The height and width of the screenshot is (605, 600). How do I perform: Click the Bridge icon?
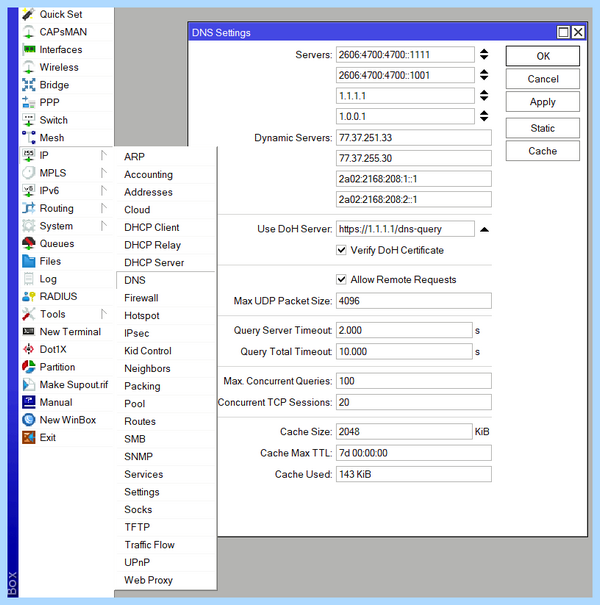28,85
